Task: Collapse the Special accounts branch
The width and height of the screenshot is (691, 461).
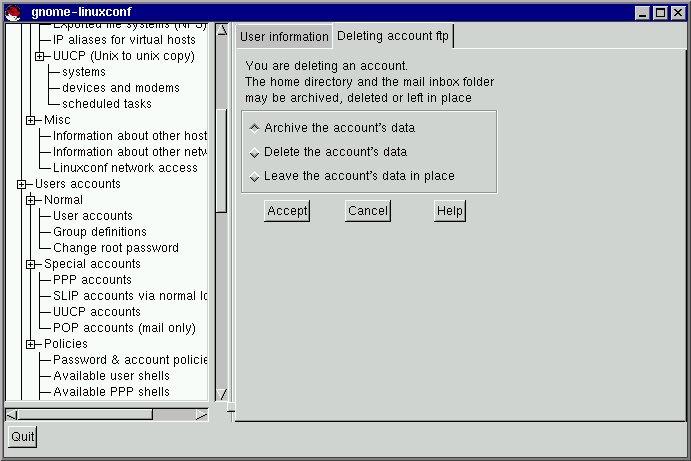Action: tap(31, 264)
